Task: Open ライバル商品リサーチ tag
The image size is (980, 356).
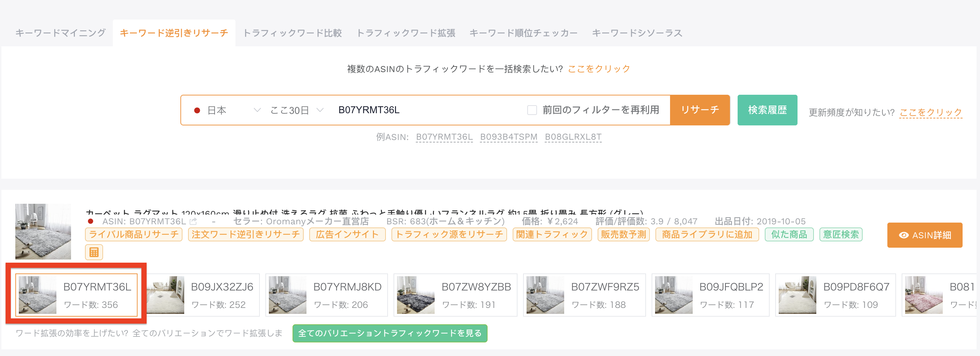Action: [x=133, y=234]
